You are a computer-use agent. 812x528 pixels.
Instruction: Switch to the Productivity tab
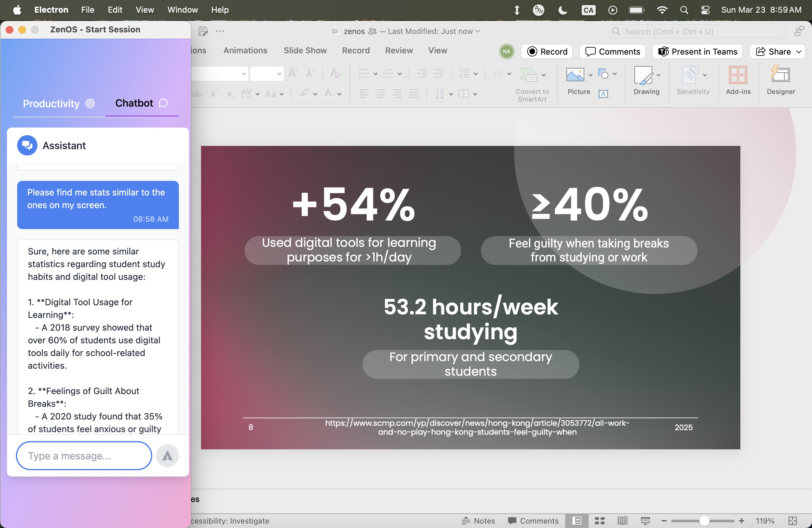(x=58, y=103)
